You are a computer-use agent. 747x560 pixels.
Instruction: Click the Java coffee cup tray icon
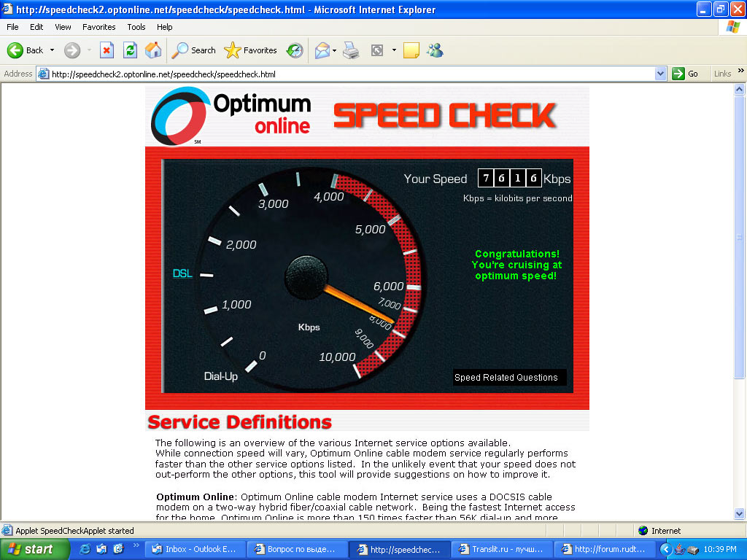(680, 549)
